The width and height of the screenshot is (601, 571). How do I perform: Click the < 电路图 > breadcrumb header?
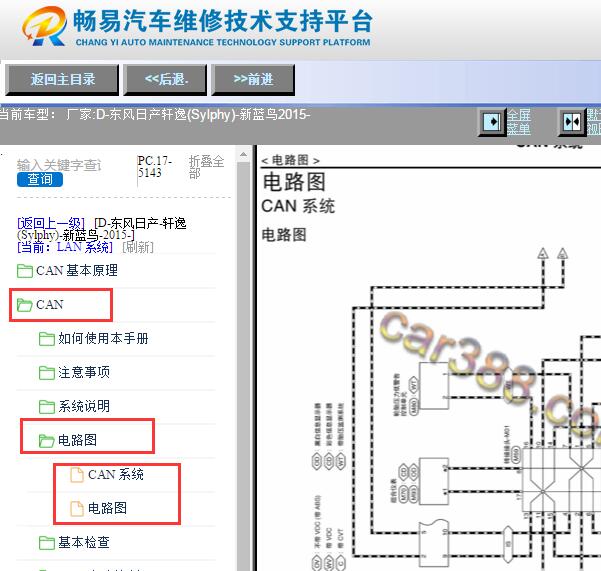pos(290,160)
